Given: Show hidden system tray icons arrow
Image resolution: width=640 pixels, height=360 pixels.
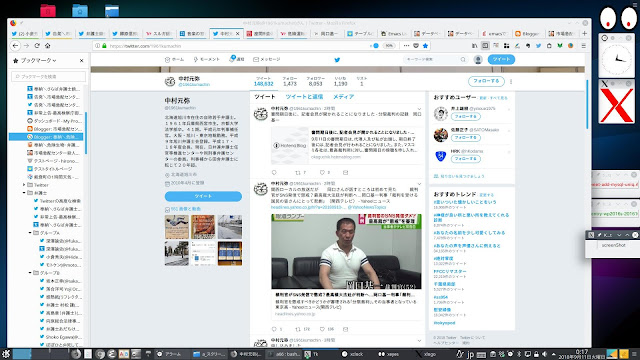Looking at the screenshot, I should coord(554,354).
